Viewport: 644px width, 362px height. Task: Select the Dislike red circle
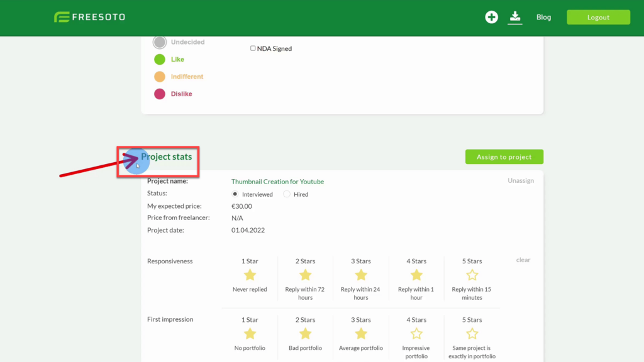(x=160, y=94)
